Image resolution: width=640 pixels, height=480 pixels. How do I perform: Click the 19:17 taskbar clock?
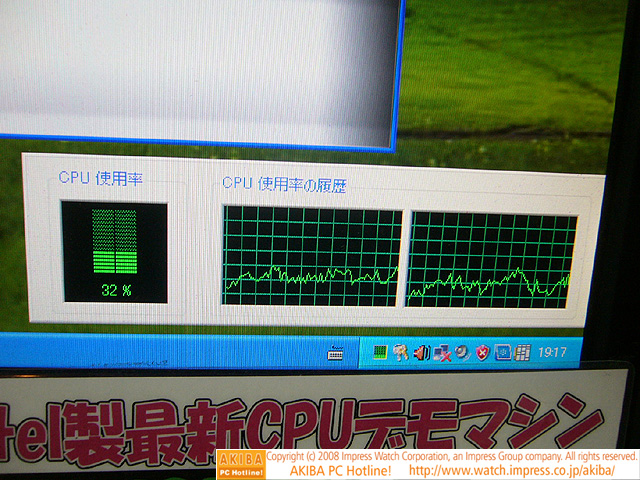click(x=552, y=352)
